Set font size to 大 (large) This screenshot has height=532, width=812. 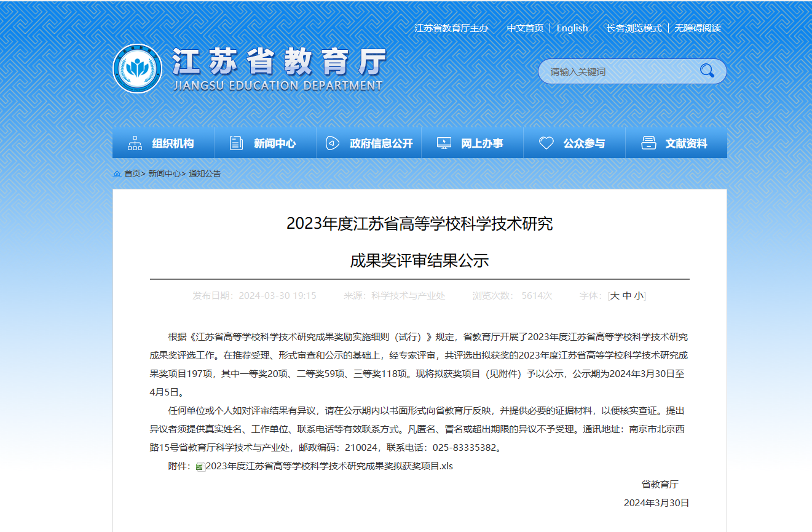(615, 296)
